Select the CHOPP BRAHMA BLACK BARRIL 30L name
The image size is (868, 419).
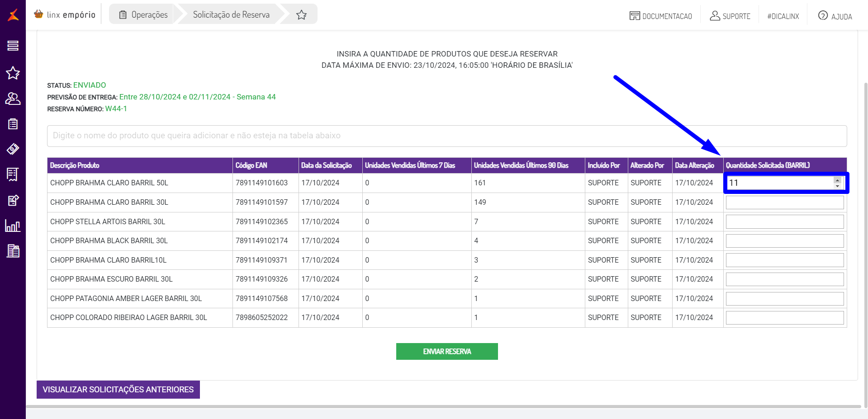coord(109,241)
